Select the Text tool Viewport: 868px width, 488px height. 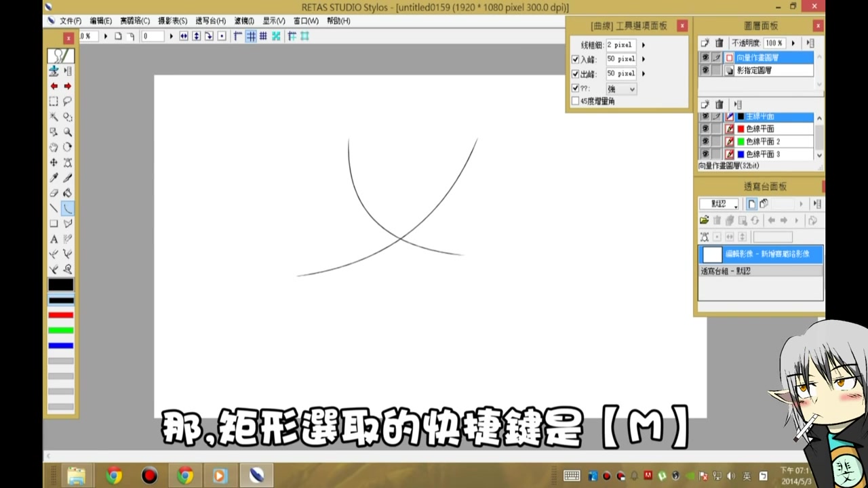[54, 239]
